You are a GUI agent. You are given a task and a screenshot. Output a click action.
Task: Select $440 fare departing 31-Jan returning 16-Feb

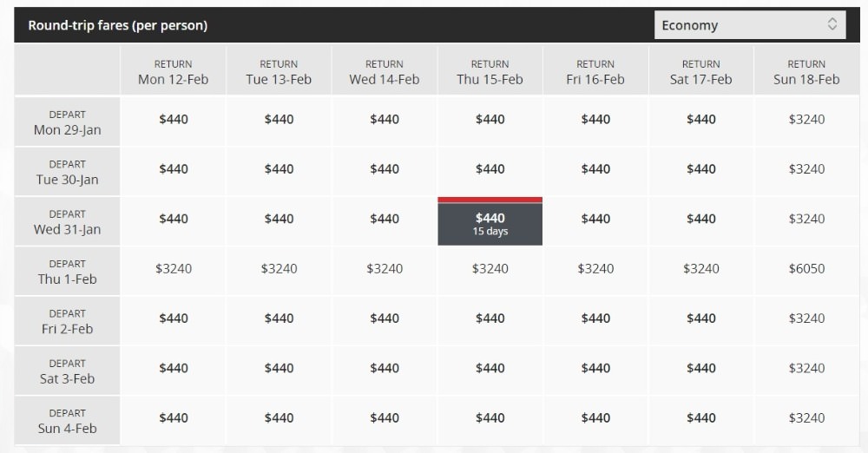pyautogui.click(x=595, y=219)
